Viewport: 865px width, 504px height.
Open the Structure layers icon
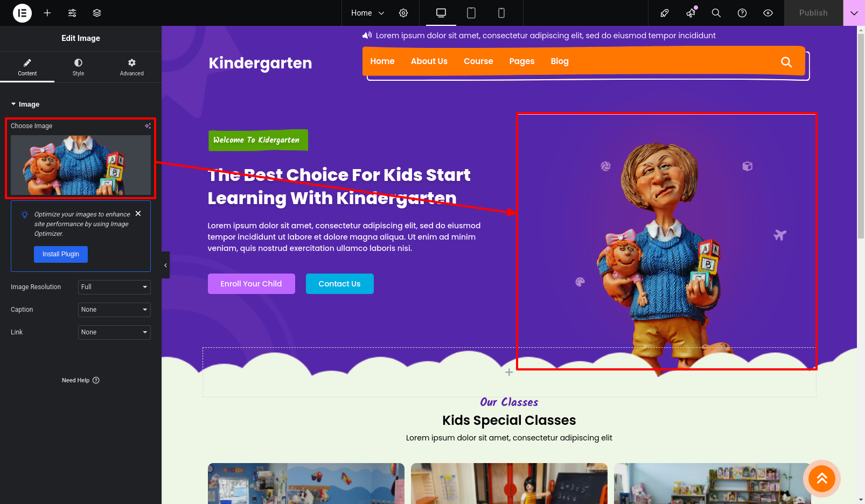click(x=97, y=13)
